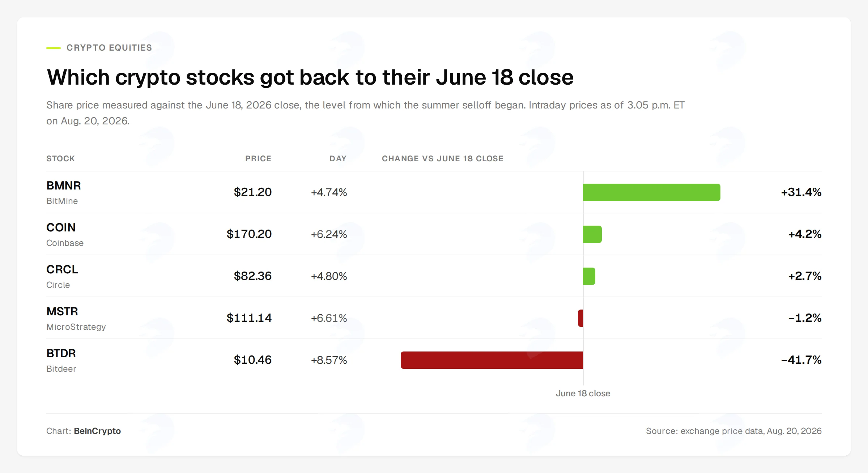Click the green BMNR +31.4% bar
Viewport: 868px width, 473px height.
pos(652,192)
